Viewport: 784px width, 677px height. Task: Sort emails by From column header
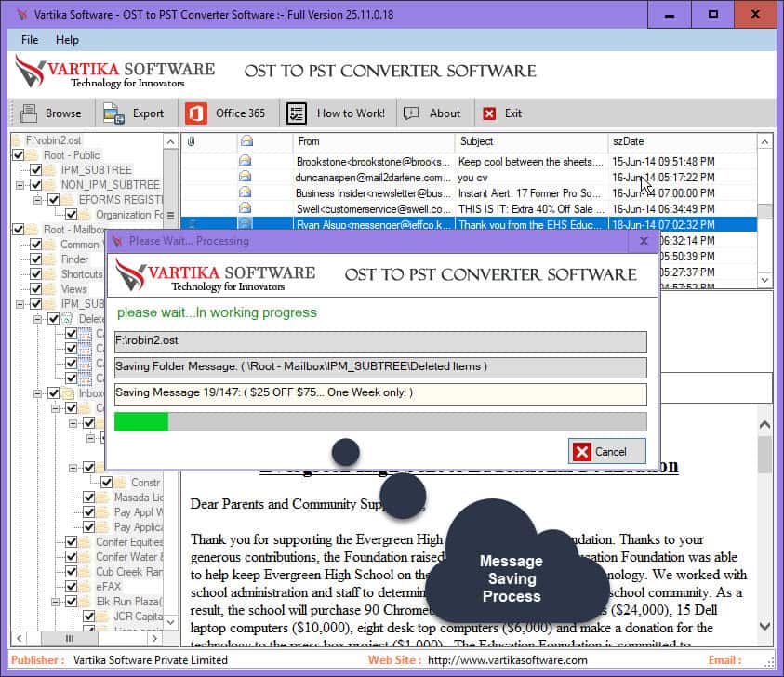pos(373,141)
